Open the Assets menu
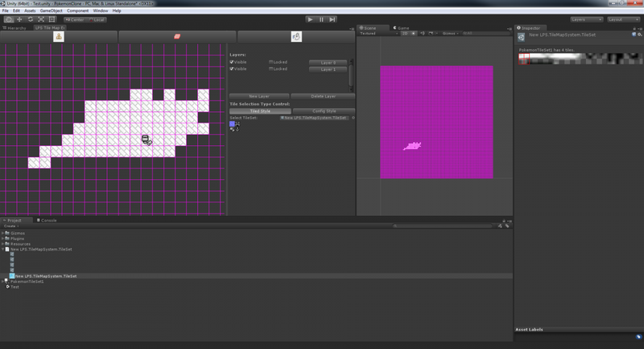 [30, 10]
